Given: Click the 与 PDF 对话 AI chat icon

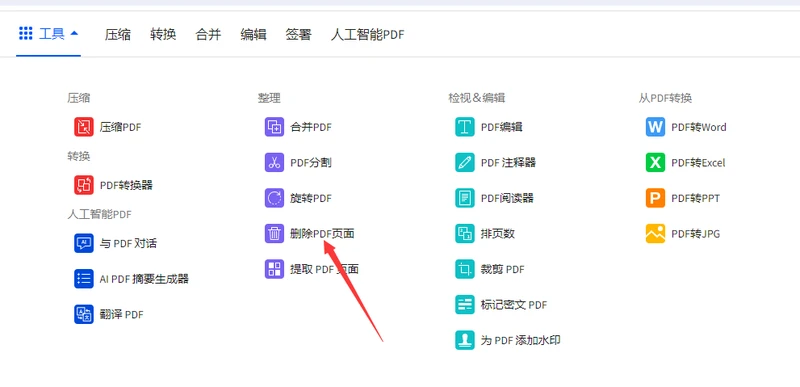Looking at the screenshot, I should (84, 243).
